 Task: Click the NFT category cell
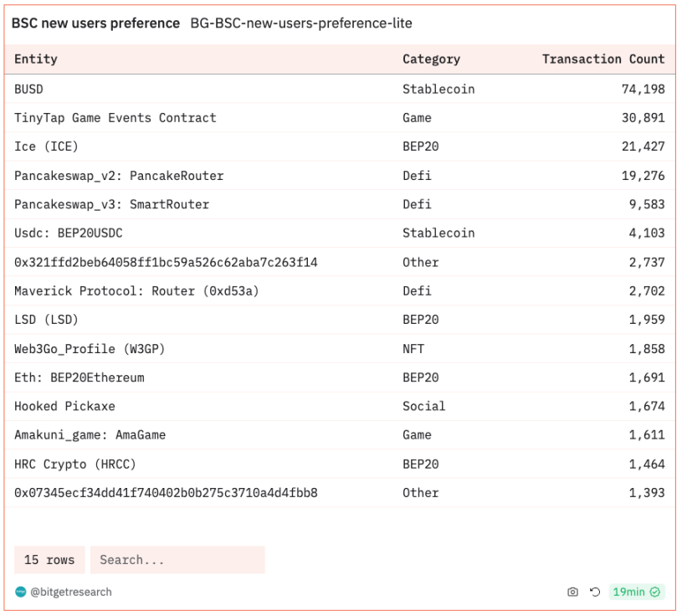(413, 348)
